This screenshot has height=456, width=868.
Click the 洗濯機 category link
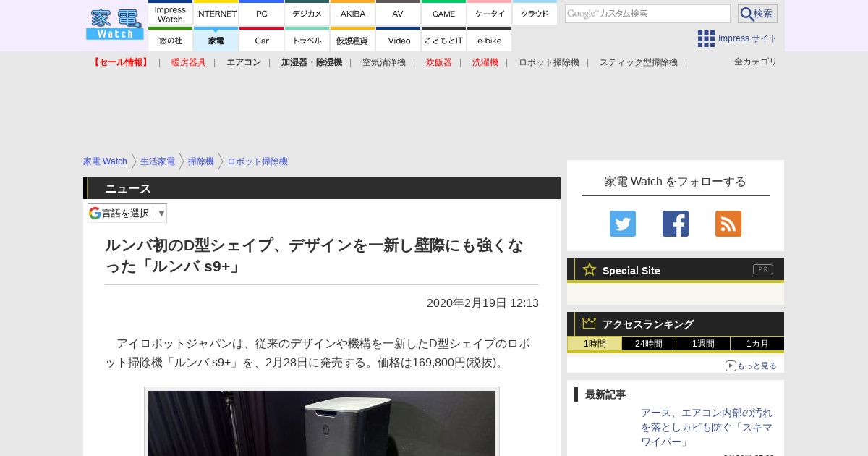click(485, 62)
